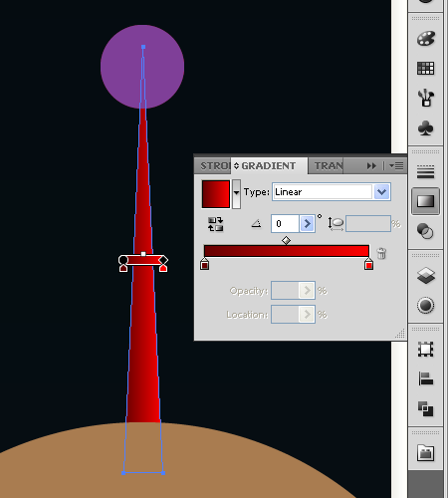Open the Symbols club icon panel

coord(425,128)
